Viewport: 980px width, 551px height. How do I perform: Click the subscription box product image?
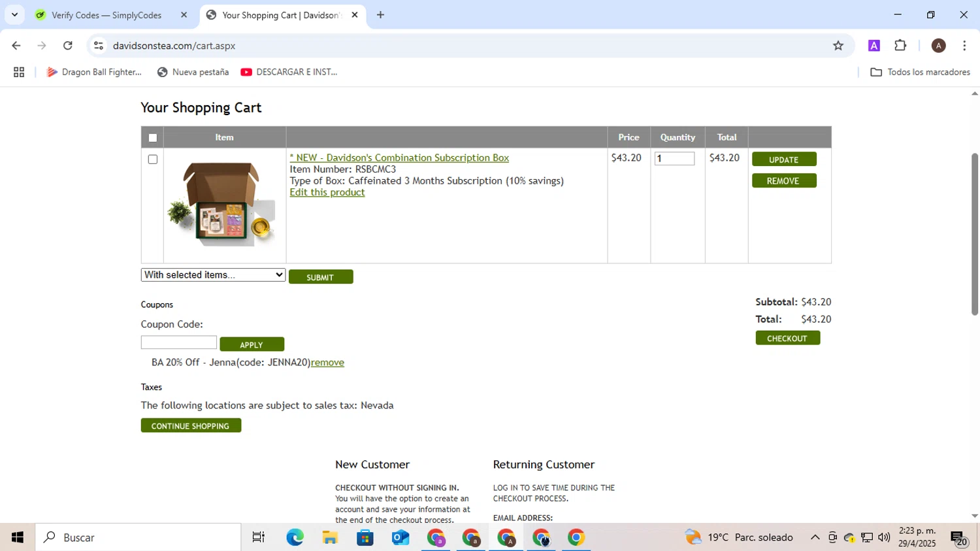pyautogui.click(x=222, y=204)
